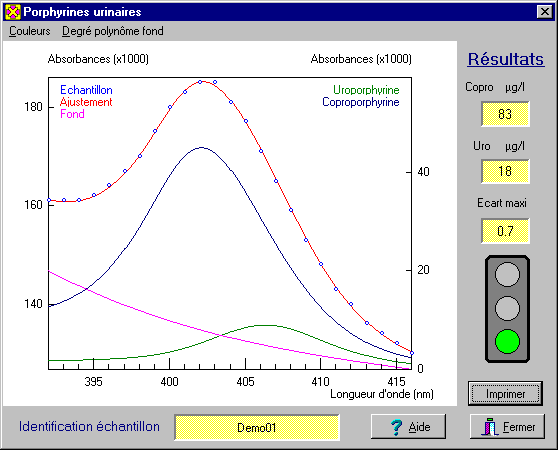Image resolution: width=558 pixels, height=450 pixels.
Task: Open the Degré polynôme fond menu
Action: 113,31
